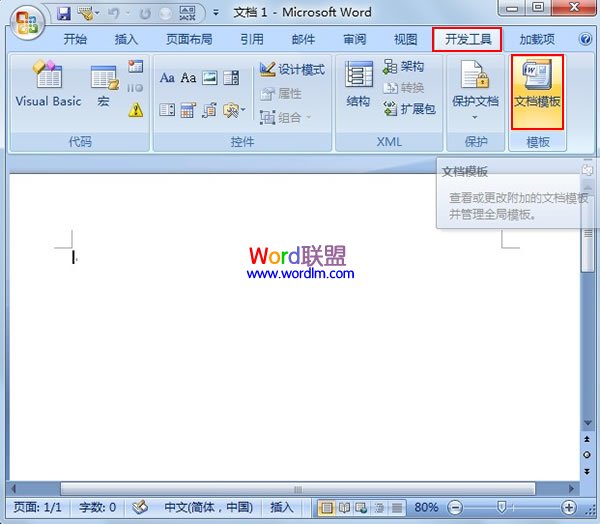Open the 加载项 tab
Screen dimensions: 600x524
pyautogui.click(x=537, y=39)
